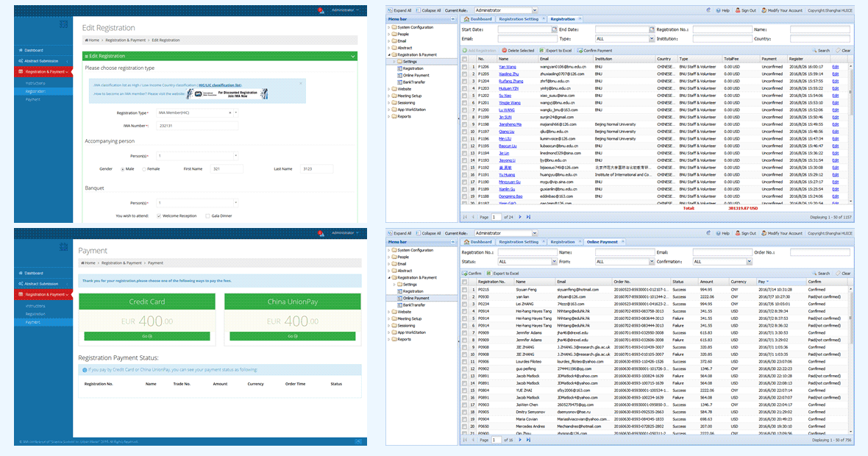The width and height of the screenshot is (868, 456).
Task: Tick select-all header checkbox in Registration grid
Action: [x=464, y=59]
